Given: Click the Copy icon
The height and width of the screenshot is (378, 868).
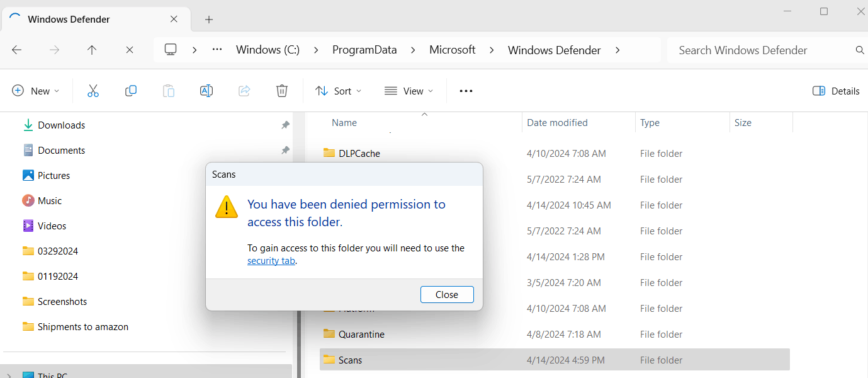Looking at the screenshot, I should click(x=131, y=91).
